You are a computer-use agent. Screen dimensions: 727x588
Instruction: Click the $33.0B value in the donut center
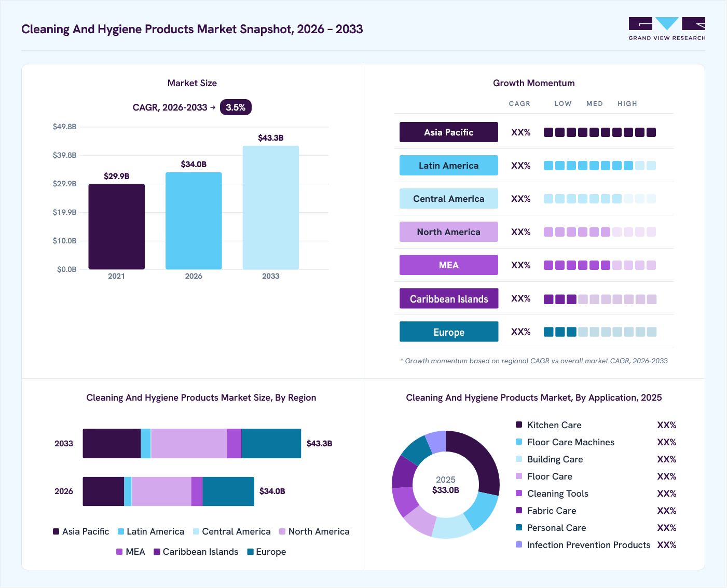(446, 490)
